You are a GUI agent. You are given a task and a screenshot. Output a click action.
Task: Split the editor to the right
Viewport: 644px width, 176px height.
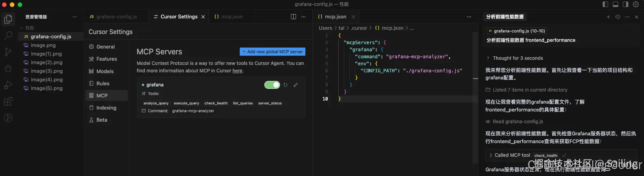[x=293, y=17]
